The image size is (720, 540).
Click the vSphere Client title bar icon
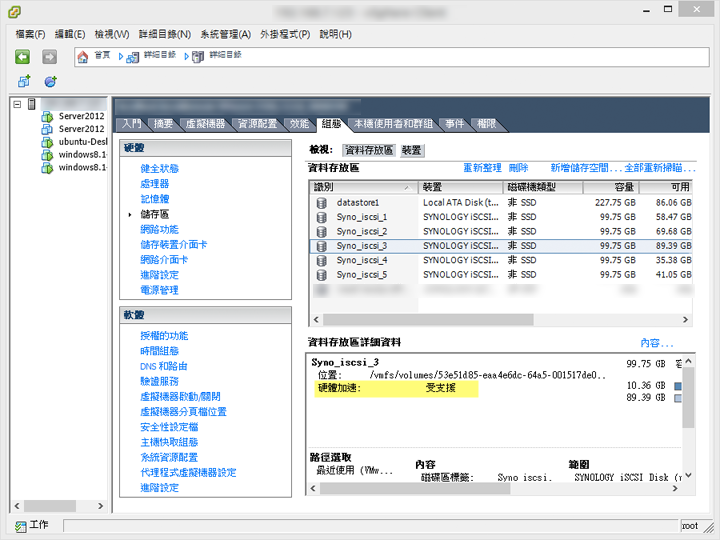pos(14,12)
